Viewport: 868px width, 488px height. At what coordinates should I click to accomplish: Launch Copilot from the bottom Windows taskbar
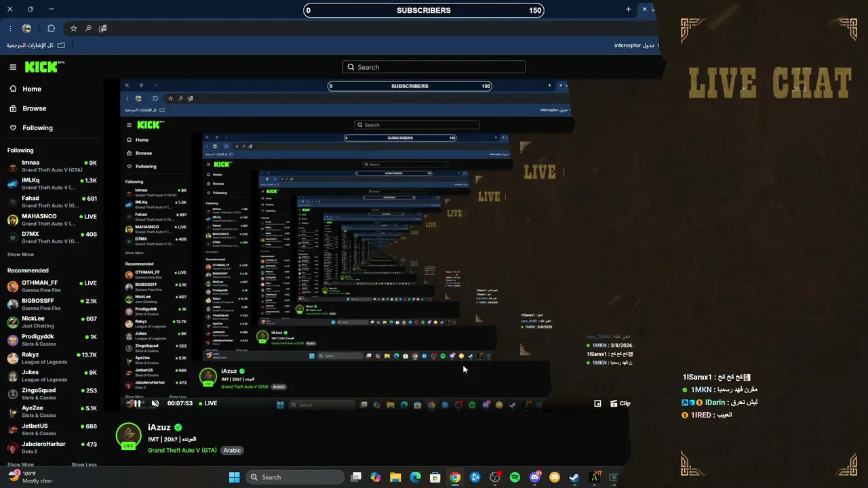376,477
